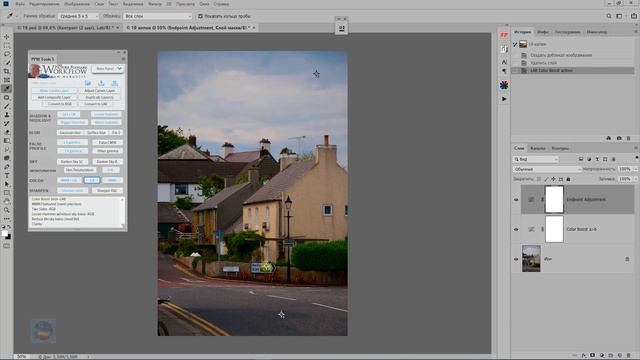
Task: Open the Sample Size dropdown
Action: (78, 16)
